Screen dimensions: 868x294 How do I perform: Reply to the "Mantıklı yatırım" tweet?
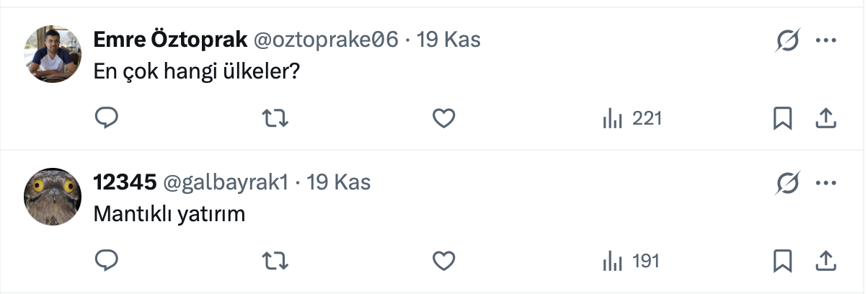tap(107, 261)
